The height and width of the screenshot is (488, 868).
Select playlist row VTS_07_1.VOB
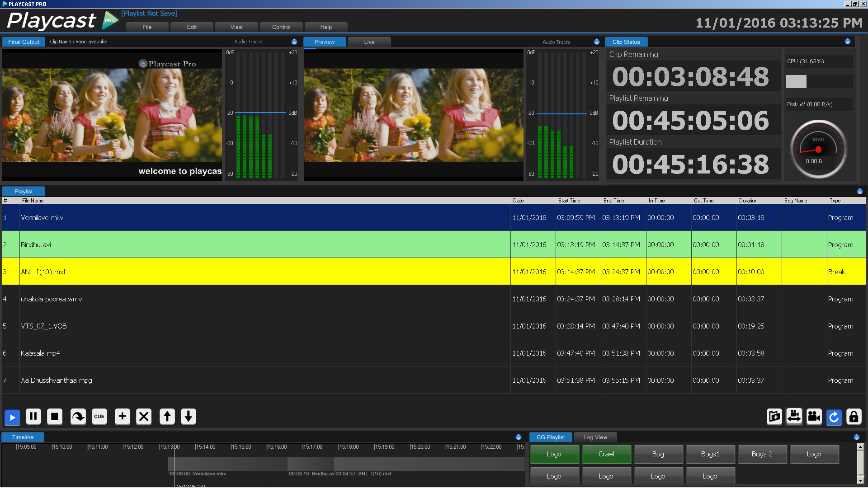pos(434,326)
